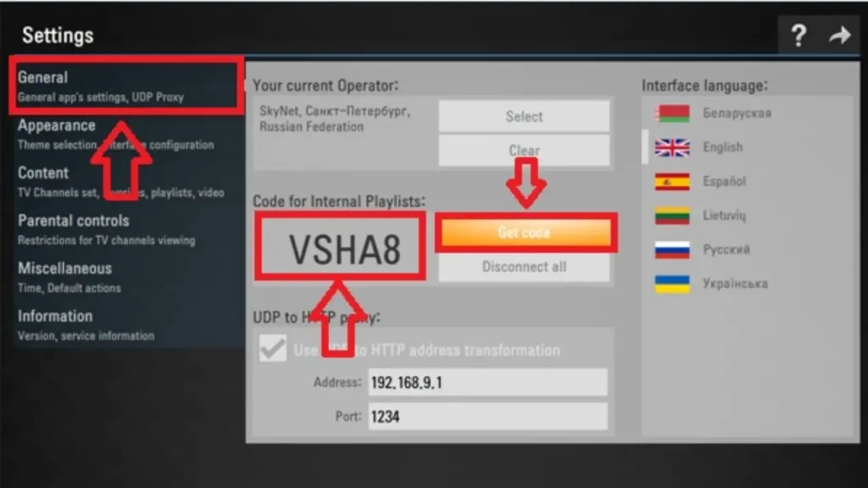Viewport: 868px width, 488px height.
Task: Select the Belarusian flag language icon
Action: pyautogui.click(x=670, y=113)
